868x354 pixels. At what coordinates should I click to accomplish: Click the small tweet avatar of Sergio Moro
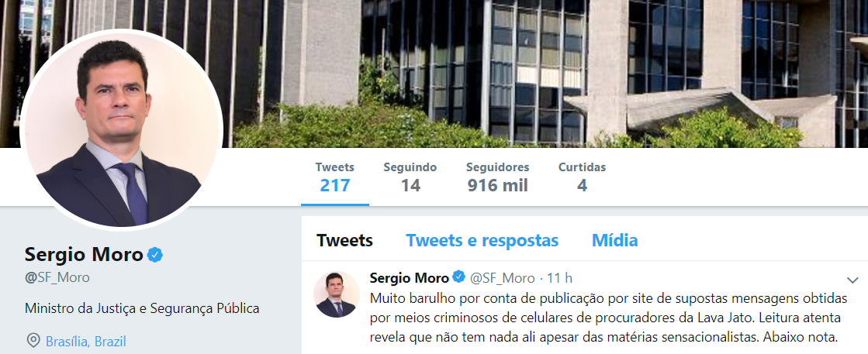click(x=337, y=294)
